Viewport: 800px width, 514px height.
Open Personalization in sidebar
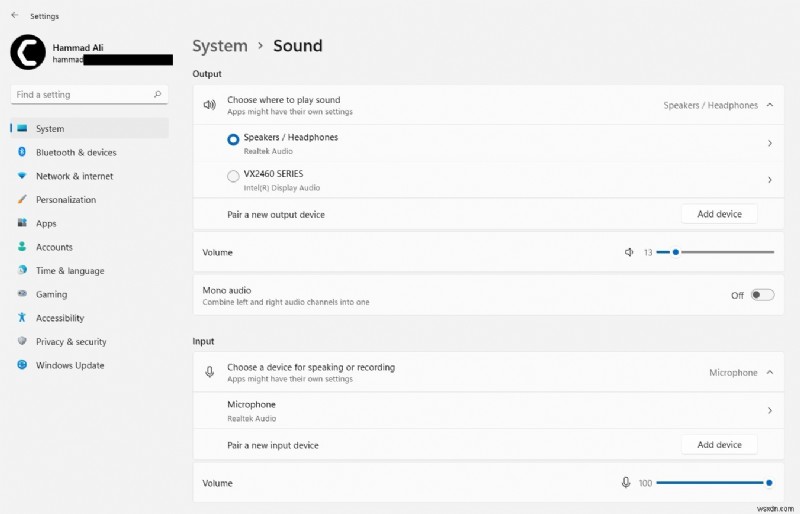(66, 200)
